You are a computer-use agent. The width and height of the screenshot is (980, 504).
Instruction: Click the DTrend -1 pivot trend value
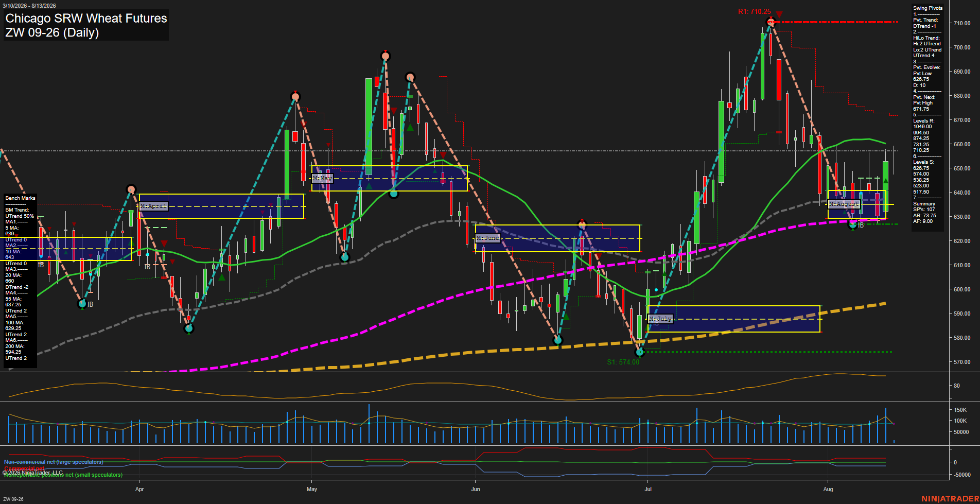click(x=924, y=26)
